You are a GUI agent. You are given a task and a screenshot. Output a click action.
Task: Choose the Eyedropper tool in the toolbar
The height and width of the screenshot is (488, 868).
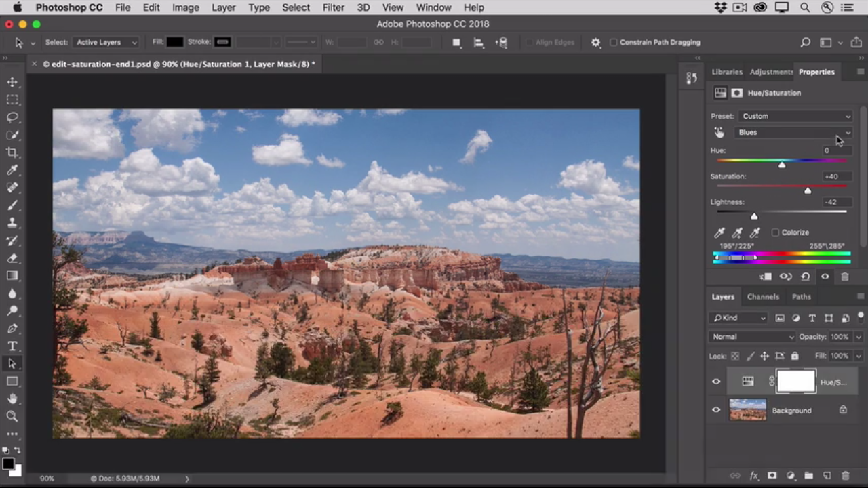click(x=12, y=170)
